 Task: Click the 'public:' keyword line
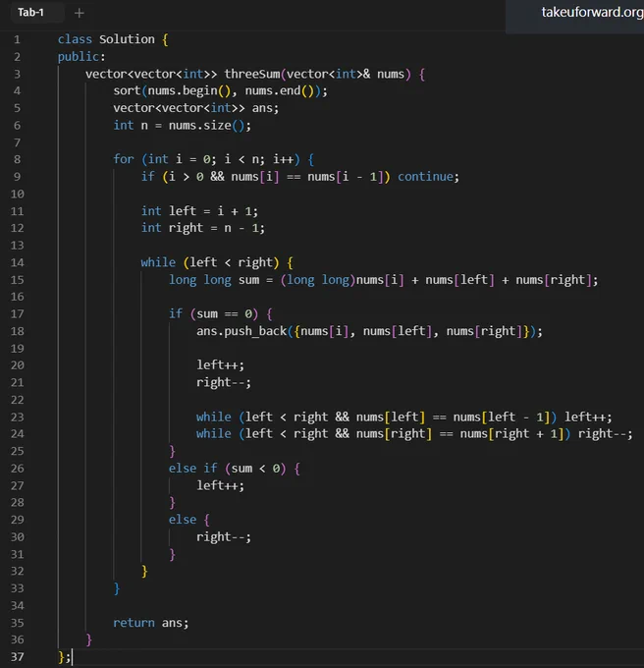81,57
